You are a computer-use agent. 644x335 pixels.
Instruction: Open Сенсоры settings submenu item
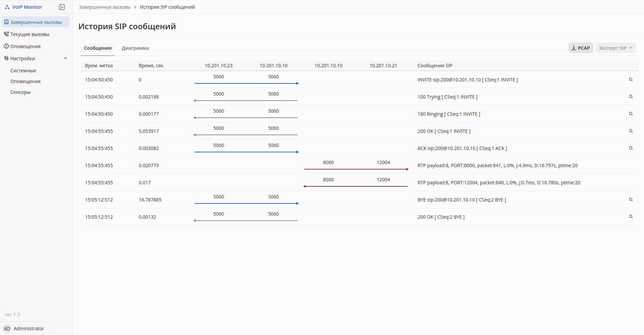click(x=20, y=92)
